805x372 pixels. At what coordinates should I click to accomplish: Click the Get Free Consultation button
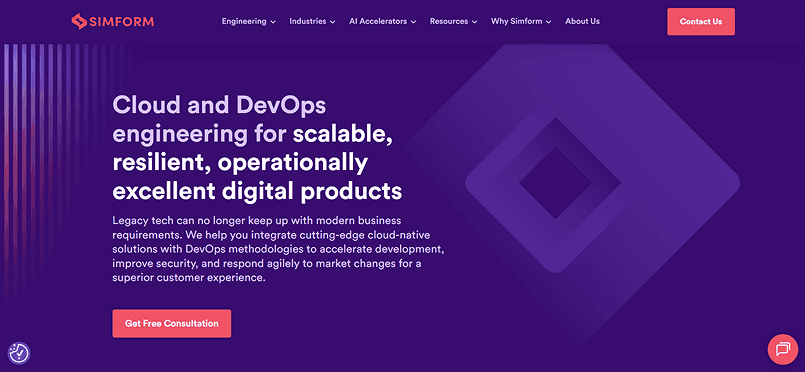(171, 323)
